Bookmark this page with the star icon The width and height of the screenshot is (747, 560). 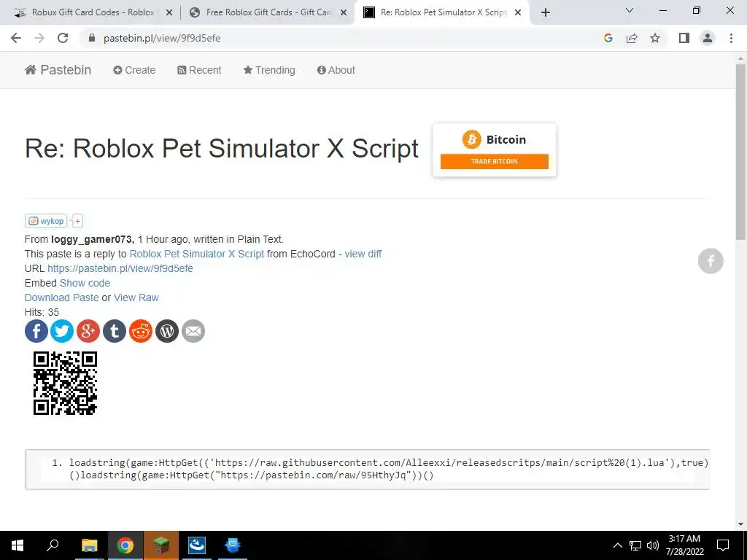[655, 38]
